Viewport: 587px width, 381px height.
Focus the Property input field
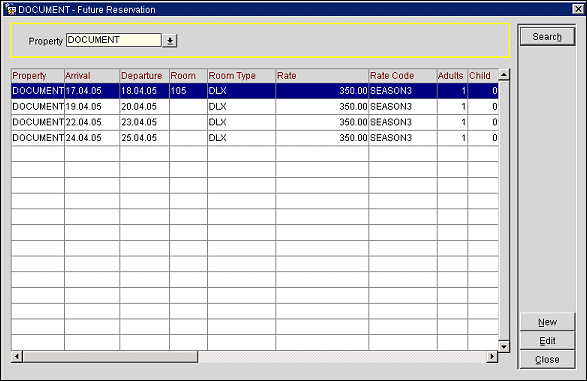pos(114,40)
